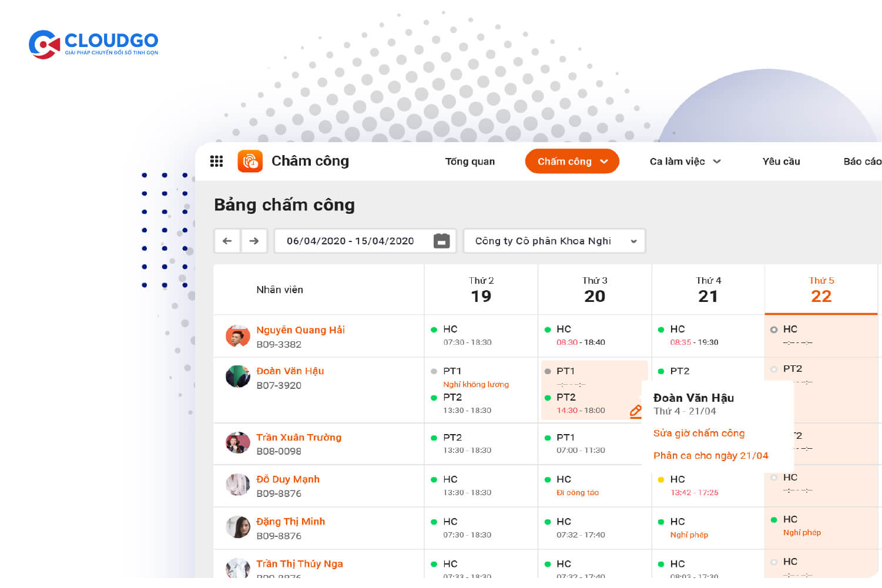Click employee code B09-3382
The height and width of the screenshot is (588, 882).
(279, 344)
